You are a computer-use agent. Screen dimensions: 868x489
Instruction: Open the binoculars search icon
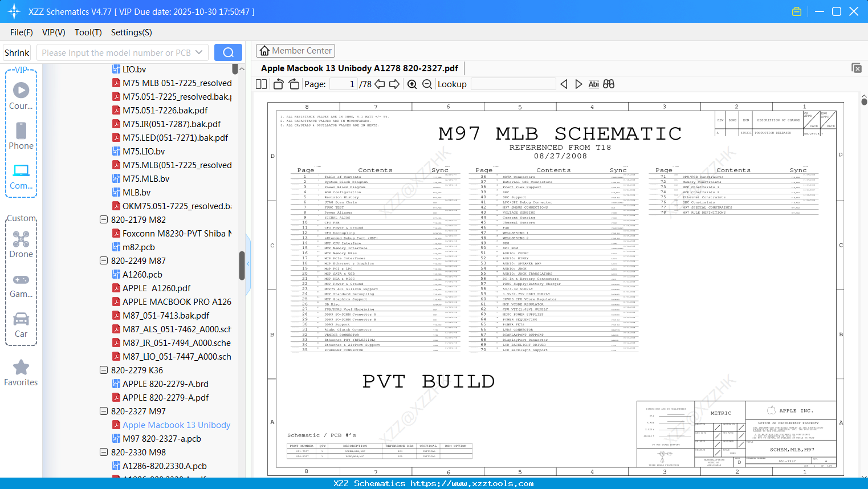(609, 84)
